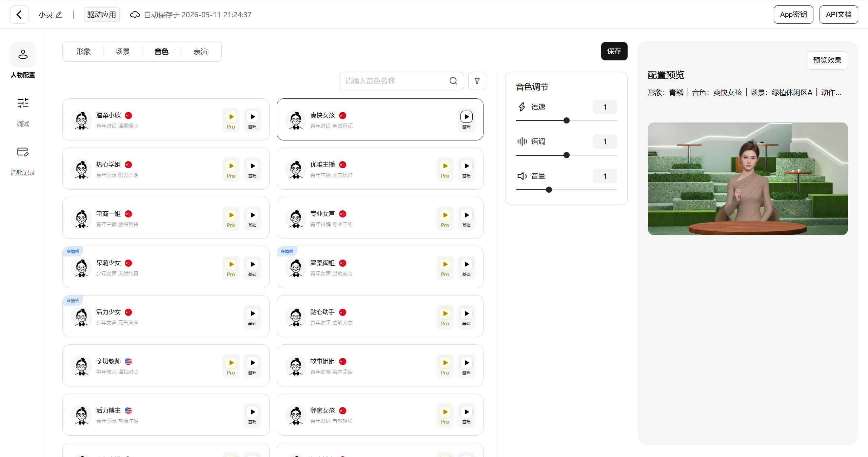868x457 pixels.
Task: Select the 温柔小欣 voice card
Action: (x=166, y=119)
